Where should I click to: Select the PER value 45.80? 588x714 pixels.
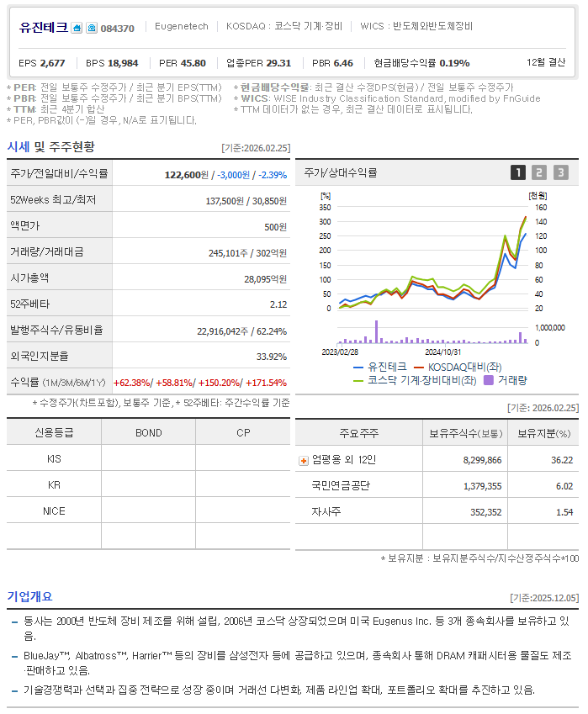point(193,63)
